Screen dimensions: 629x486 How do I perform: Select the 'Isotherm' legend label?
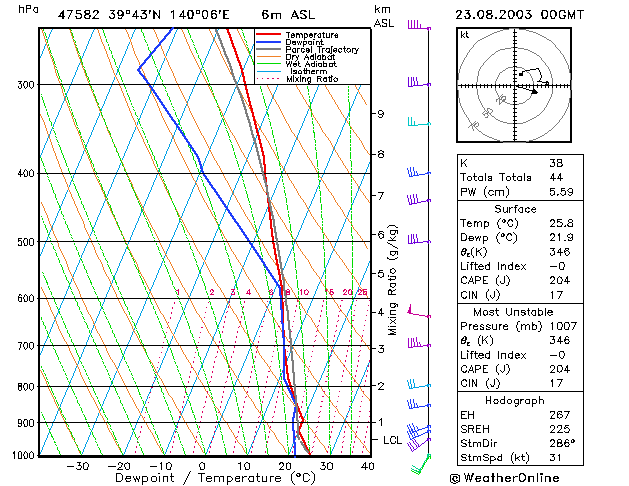pos(308,71)
